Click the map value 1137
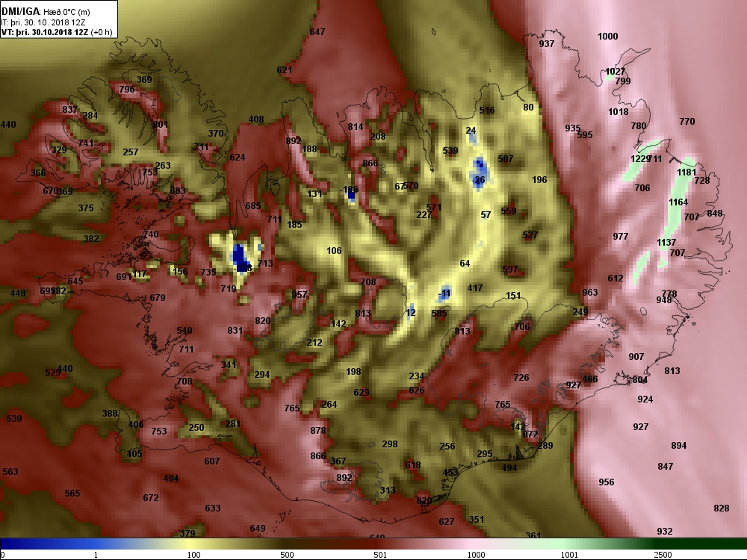The image size is (747, 560). [x=666, y=243]
